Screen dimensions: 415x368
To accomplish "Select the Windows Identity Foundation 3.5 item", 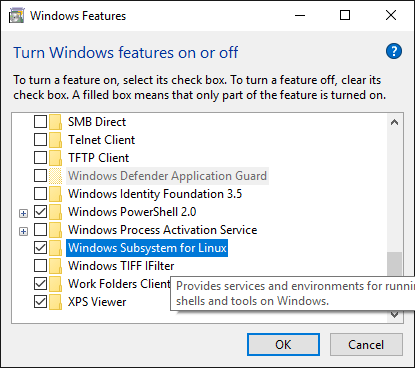I will pos(155,194).
